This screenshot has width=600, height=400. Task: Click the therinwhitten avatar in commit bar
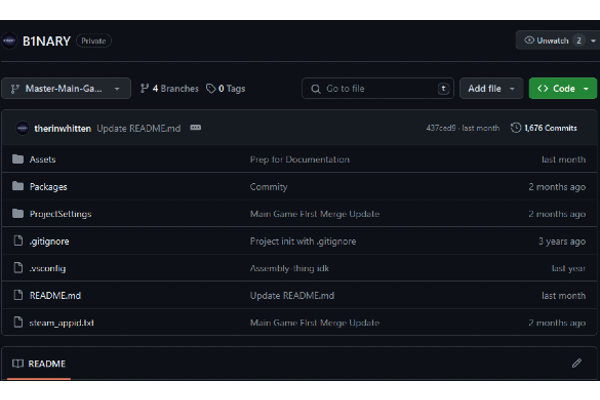[22, 128]
